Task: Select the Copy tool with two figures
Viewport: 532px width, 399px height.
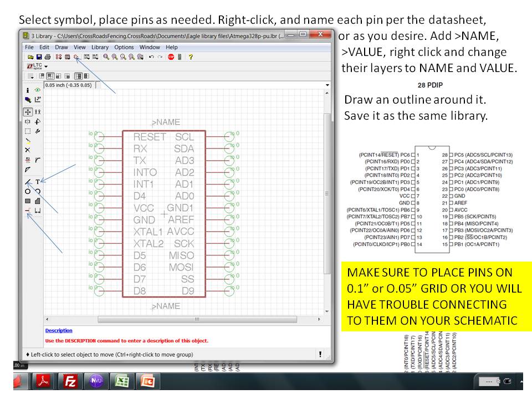Action: (37, 112)
